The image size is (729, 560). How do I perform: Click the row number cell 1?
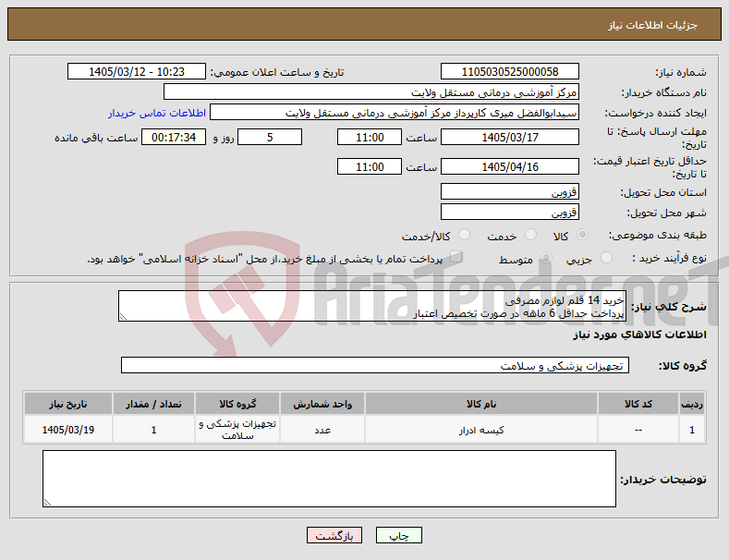(x=692, y=430)
